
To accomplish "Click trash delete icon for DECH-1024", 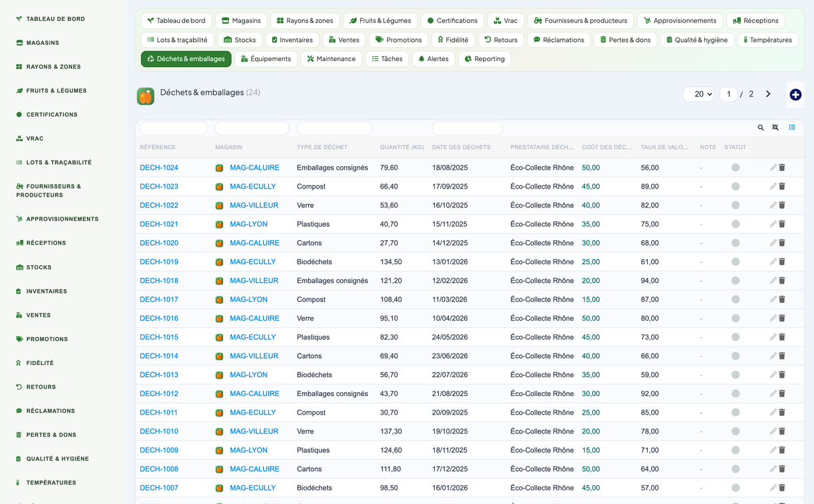I will [782, 168].
